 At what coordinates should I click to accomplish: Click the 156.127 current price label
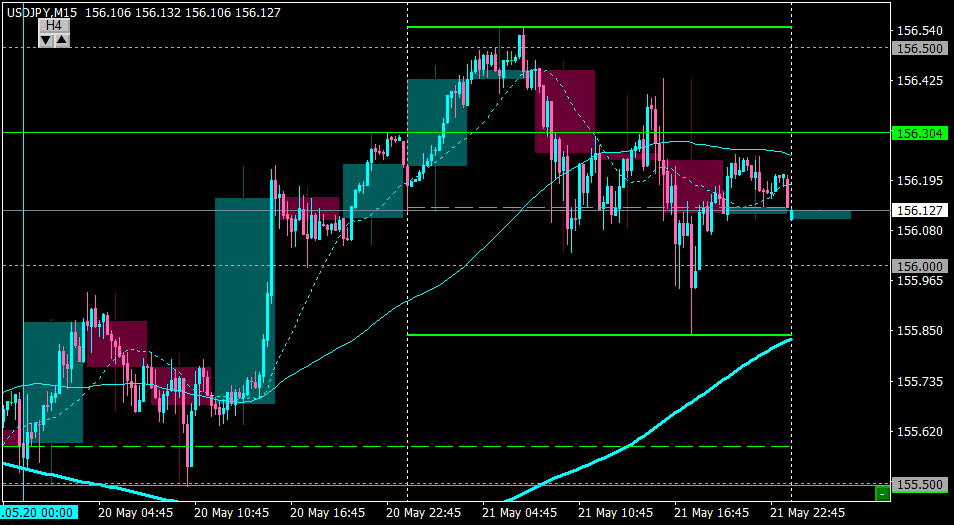pos(919,210)
